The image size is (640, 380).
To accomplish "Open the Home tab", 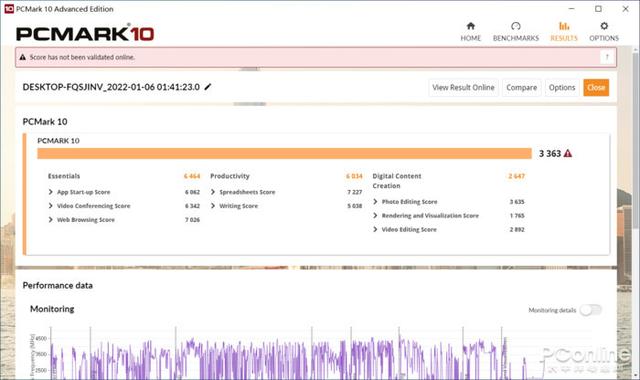I will [471, 32].
